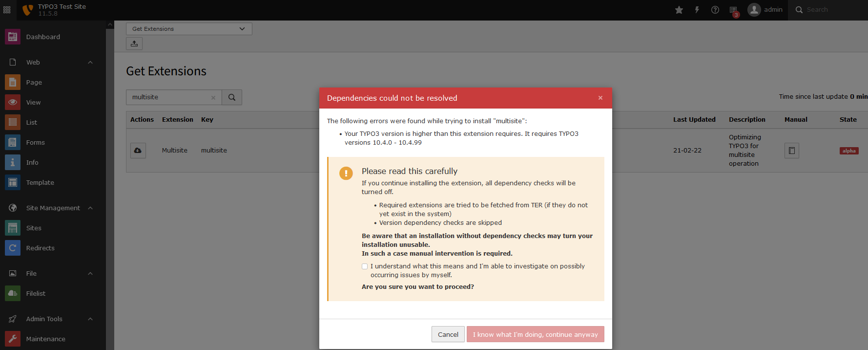Click import and install Multisite icon
The image size is (868, 350).
click(138, 151)
